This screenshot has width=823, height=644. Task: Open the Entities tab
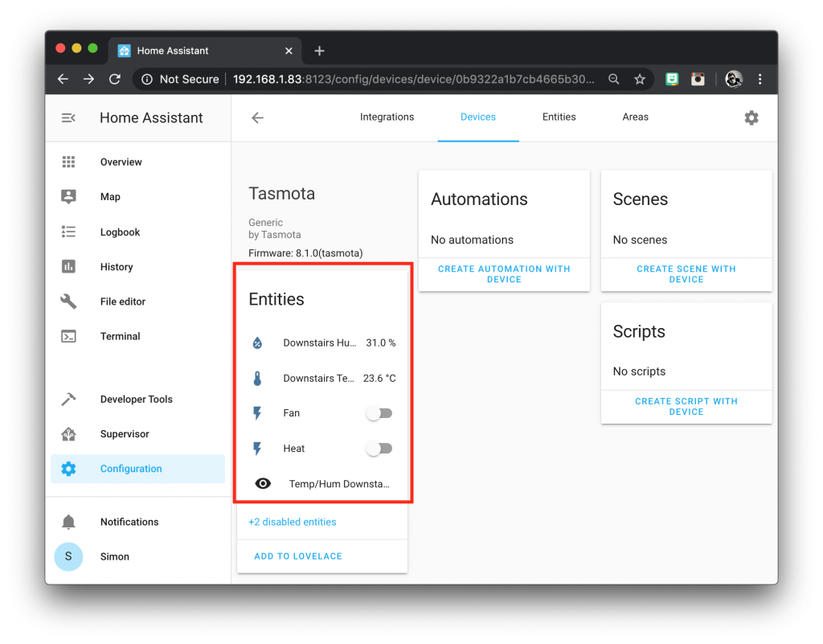tap(559, 117)
